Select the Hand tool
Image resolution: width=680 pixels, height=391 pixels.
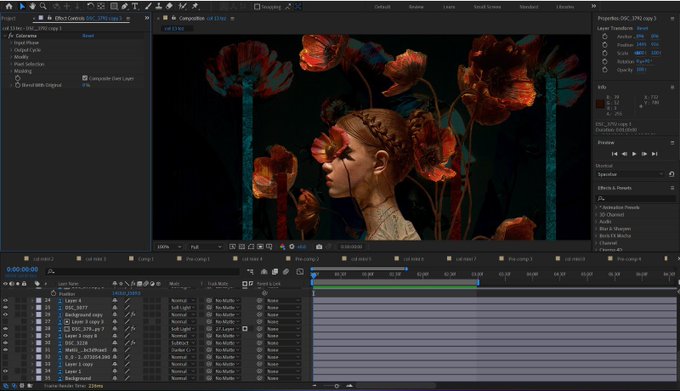(x=33, y=6)
